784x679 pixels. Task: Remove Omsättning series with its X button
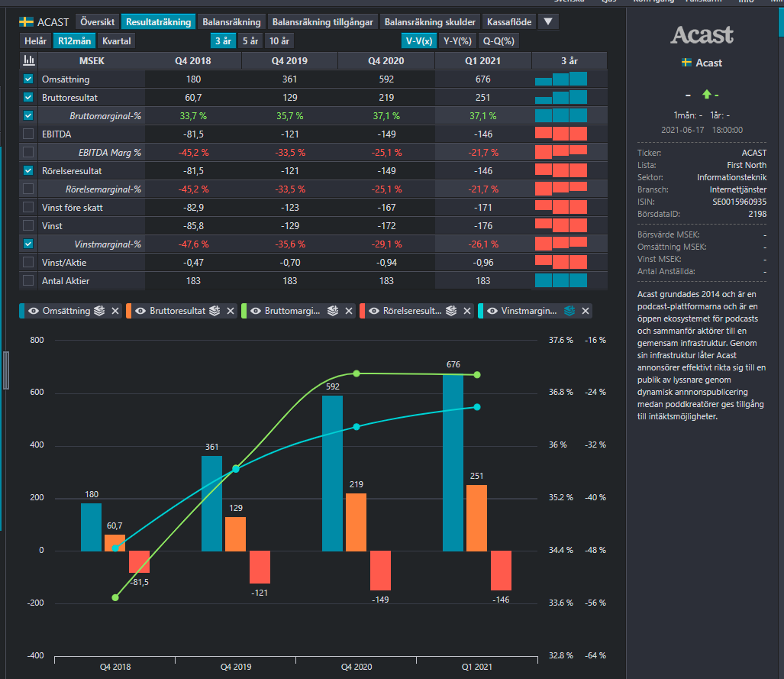(x=115, y=311)
